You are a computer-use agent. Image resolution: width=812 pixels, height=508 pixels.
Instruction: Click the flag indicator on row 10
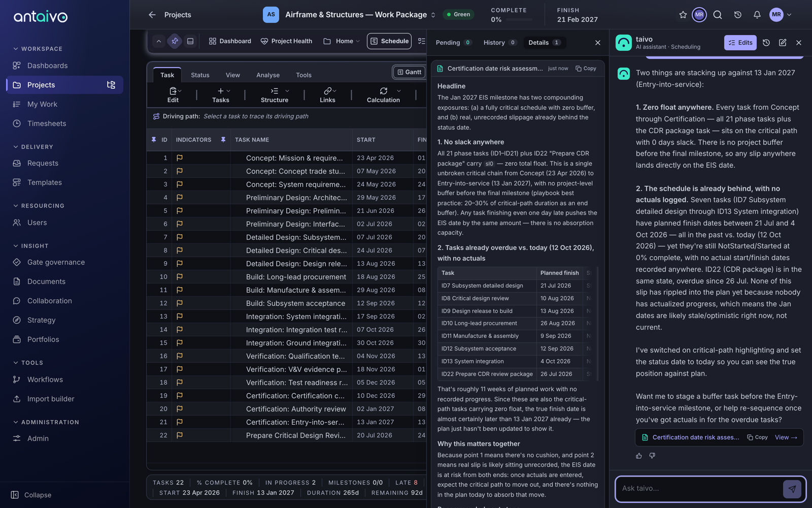180,277
